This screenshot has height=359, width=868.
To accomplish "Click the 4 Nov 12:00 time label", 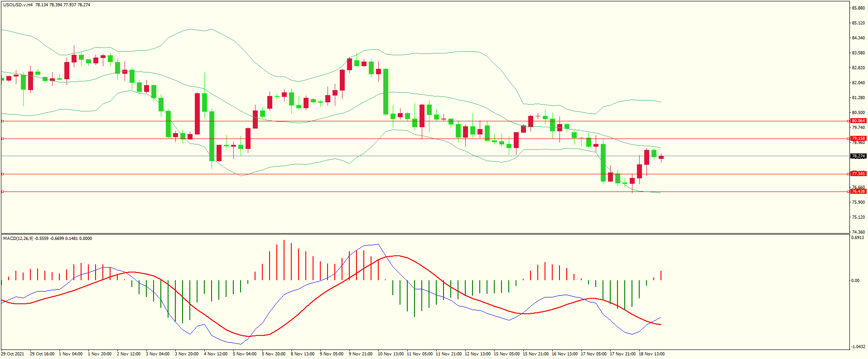I will (216, 354).
